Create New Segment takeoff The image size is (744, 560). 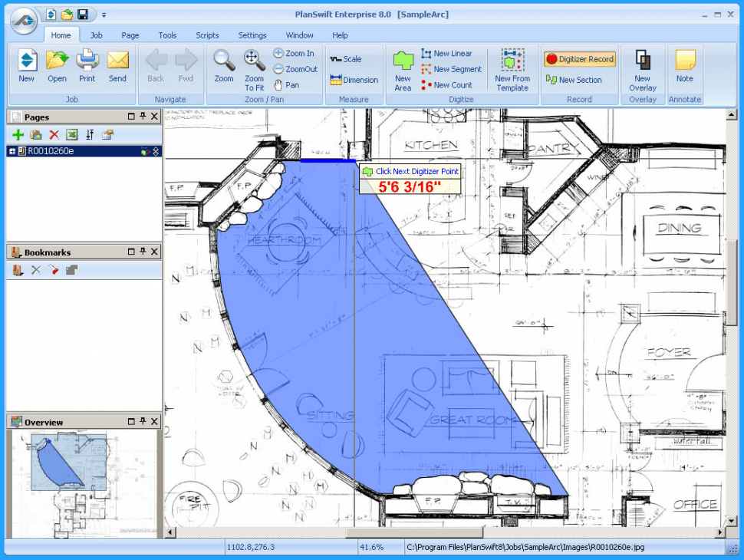pos(451,69)
